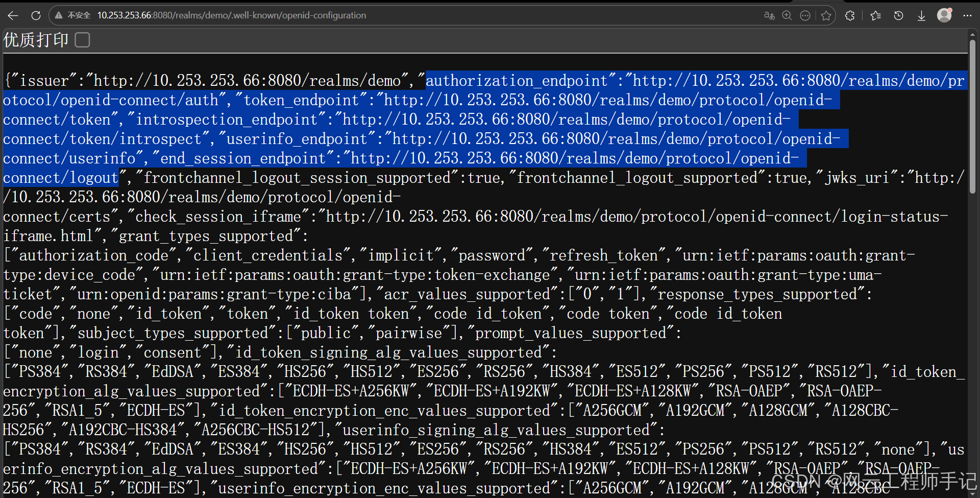Click the "pairwise" value text
980x498 pixels.
coord(409,333)
